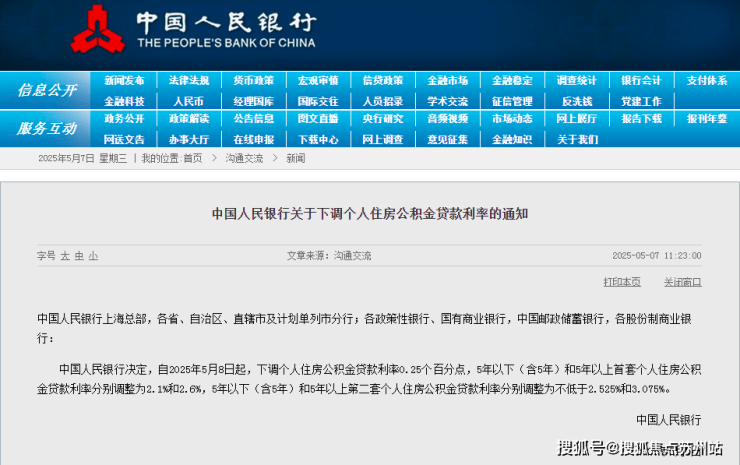Click the 沟通交流 breadcrumb link
Viewport: 740px width, 465px height.
[x=244, y=158]
